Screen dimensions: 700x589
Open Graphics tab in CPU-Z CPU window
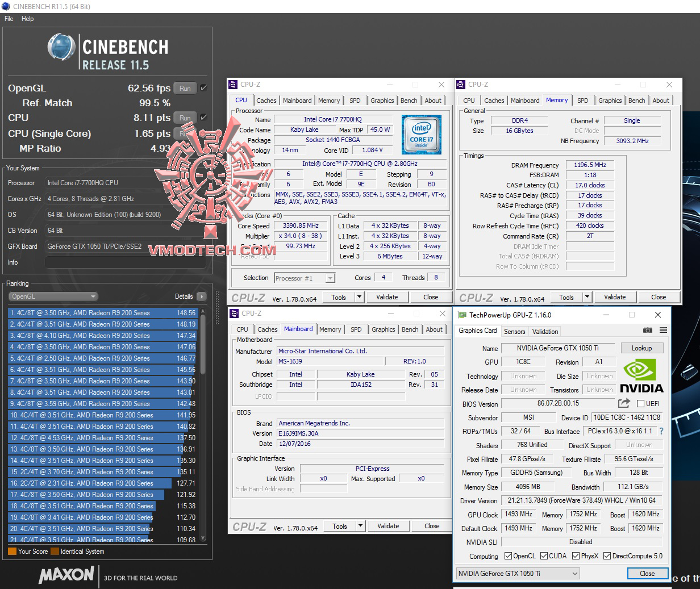coord(382,101)
